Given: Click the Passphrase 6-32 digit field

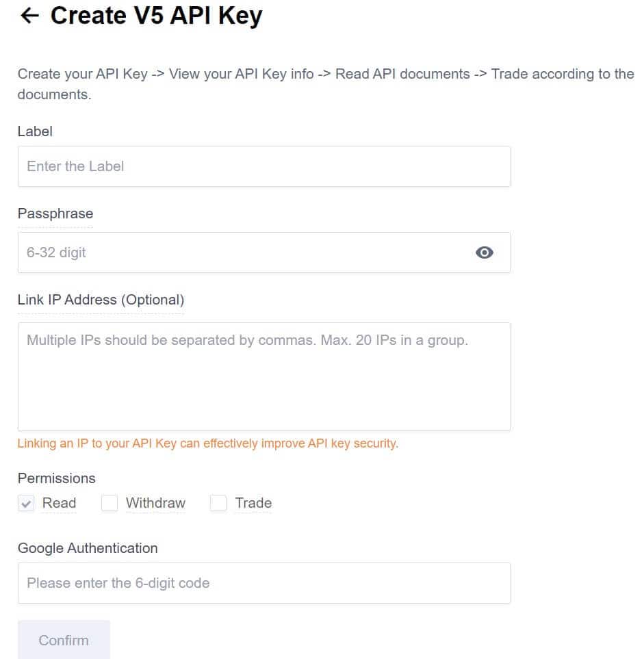Looking at the screenshot, I should (x=205, y=253).
